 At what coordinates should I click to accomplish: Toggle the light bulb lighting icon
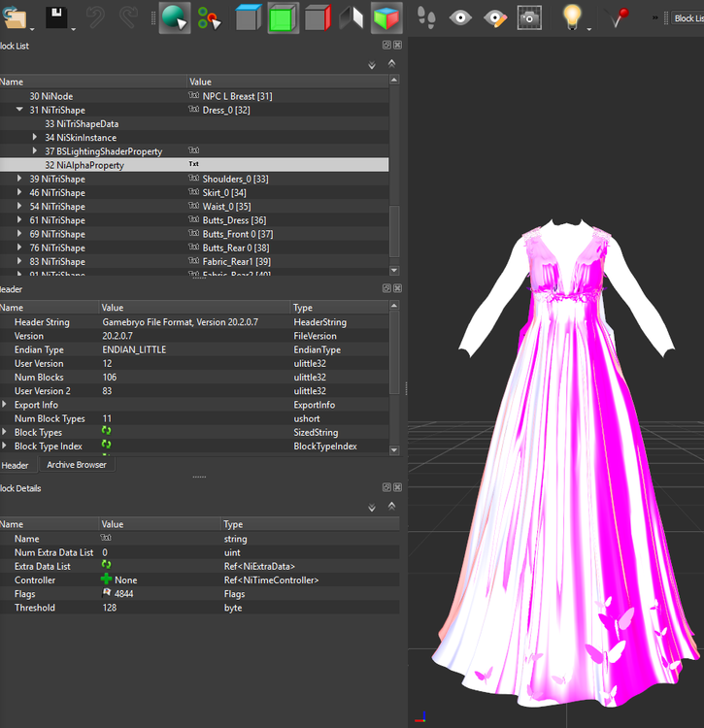coord(572,17)
